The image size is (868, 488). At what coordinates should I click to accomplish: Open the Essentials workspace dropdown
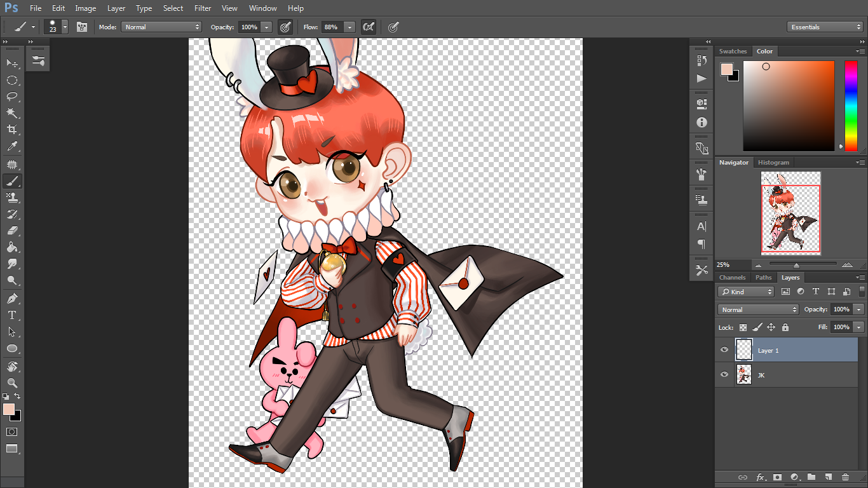[824, 27]
